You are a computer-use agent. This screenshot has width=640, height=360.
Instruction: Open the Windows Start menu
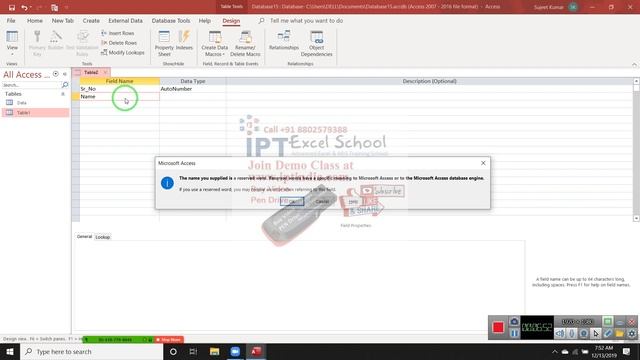click(x=10, y=351)
